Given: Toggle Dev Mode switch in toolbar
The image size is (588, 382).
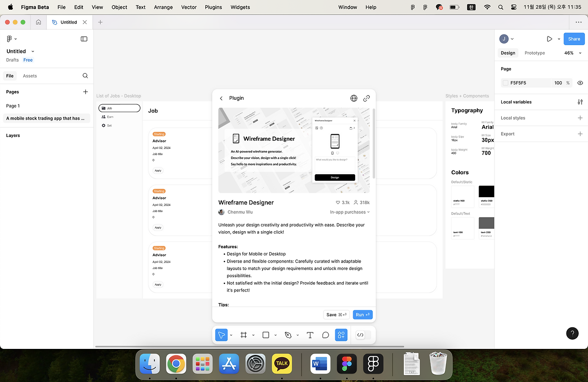Looking at the screenshot, I should (363, 335).
